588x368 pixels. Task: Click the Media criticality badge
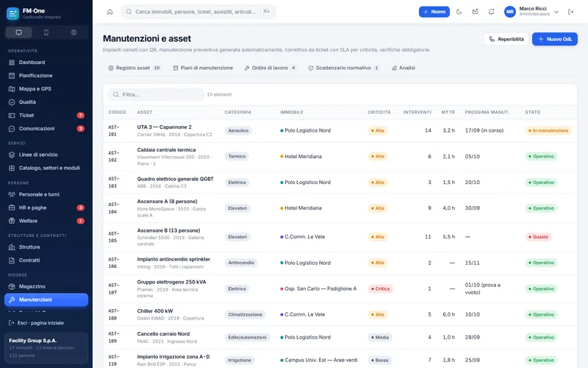pyautogui.click(x=379, y=337)
